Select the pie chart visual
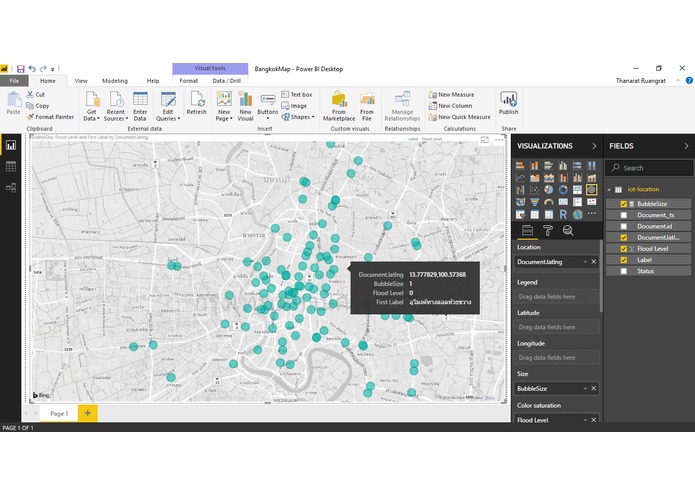The height and width of the screenshot is (494, 695). 549,190
